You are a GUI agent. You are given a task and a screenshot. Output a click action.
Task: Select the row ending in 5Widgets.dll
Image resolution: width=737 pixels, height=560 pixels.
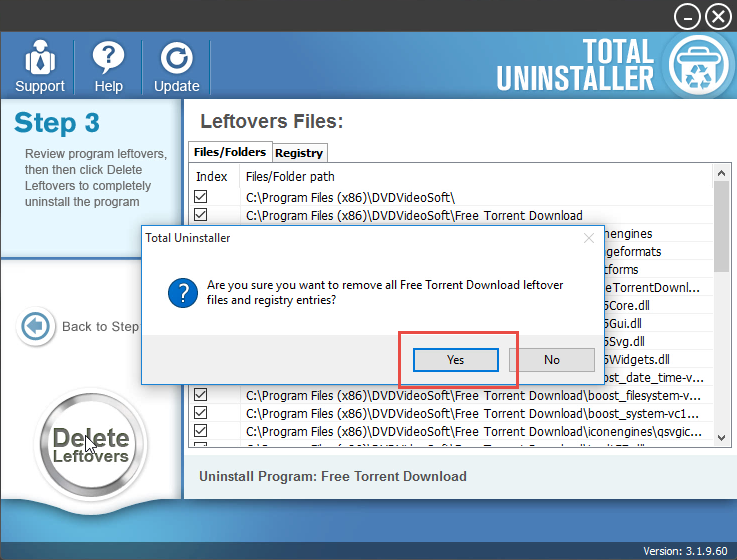[x=637, y=360]
